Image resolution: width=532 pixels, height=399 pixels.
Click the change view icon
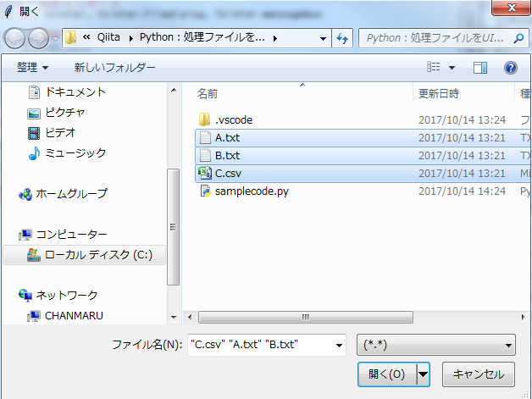tap(434, 67)
